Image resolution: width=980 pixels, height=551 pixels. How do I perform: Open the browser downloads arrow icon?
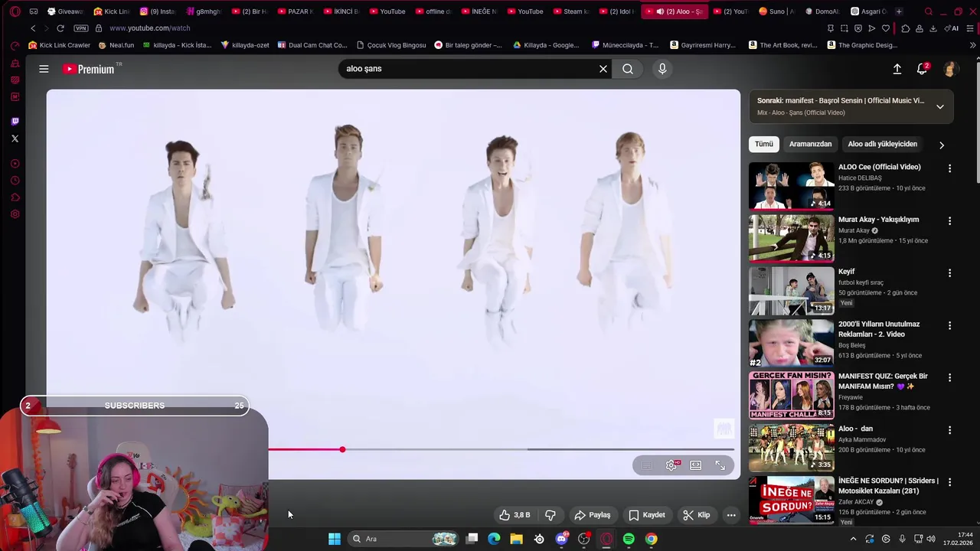pos(933,28)
